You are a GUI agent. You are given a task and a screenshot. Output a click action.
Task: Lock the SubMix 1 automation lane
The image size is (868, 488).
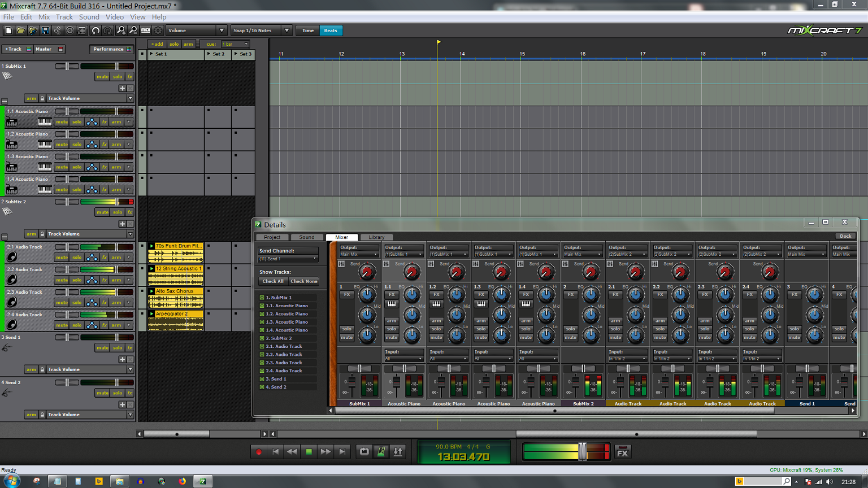click(x=42, y=98)
